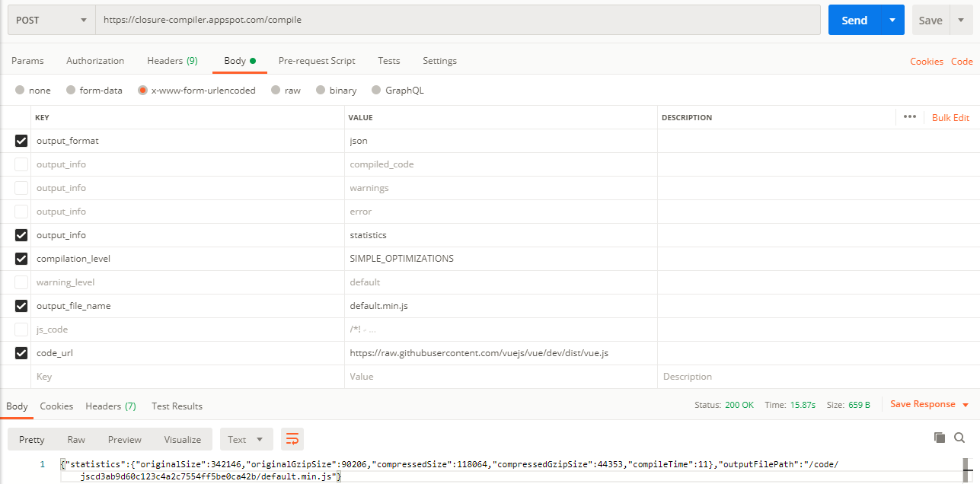The height and width of the screenshot is (484, 980).
Task: Open the three-dots column options menu
Action: tap(909, 117)
